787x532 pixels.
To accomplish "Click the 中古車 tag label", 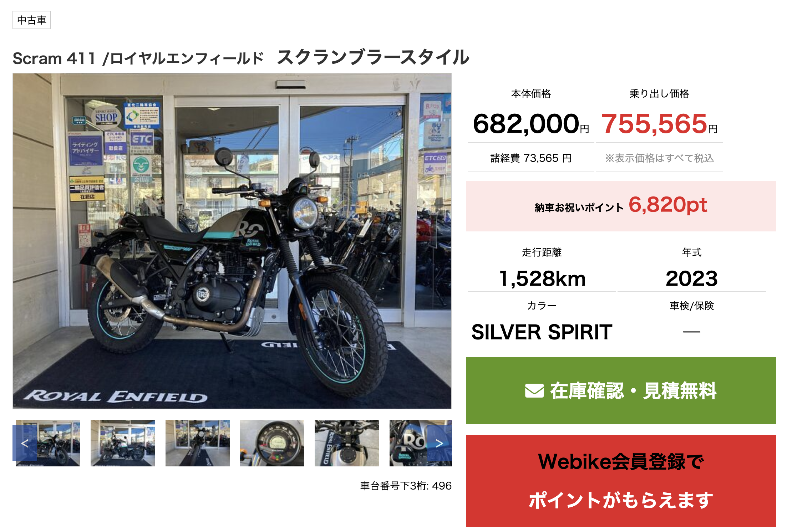I will 32,20.
